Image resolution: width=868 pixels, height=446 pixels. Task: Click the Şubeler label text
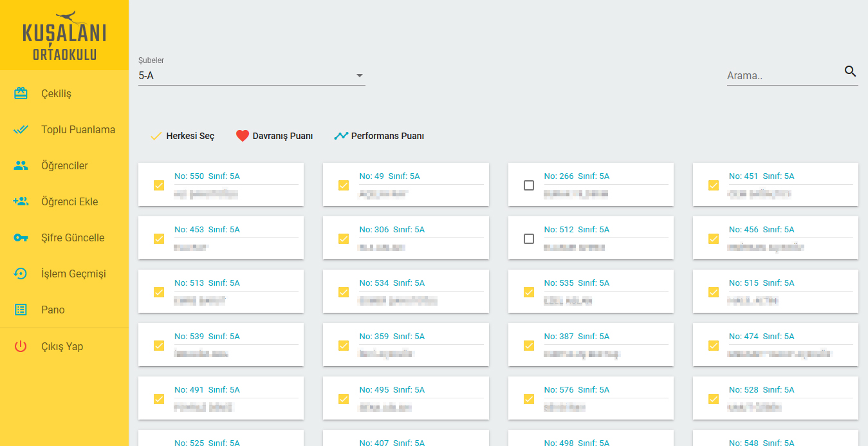[151, 60]
